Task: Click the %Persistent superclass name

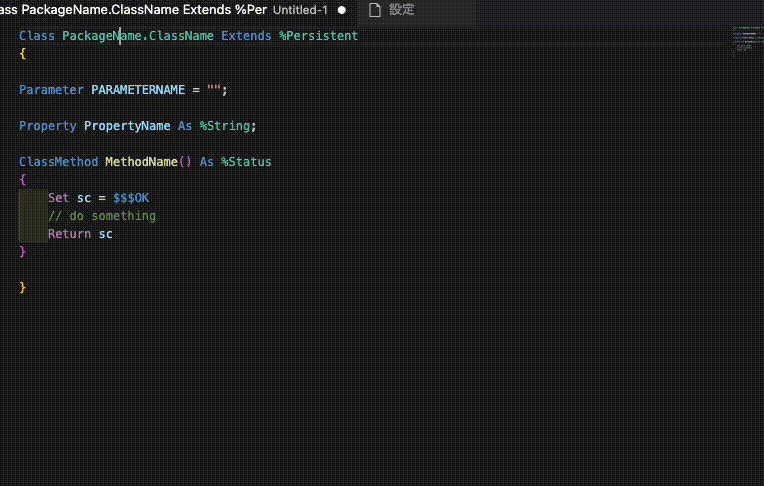Action: click(x=318, y=36)
